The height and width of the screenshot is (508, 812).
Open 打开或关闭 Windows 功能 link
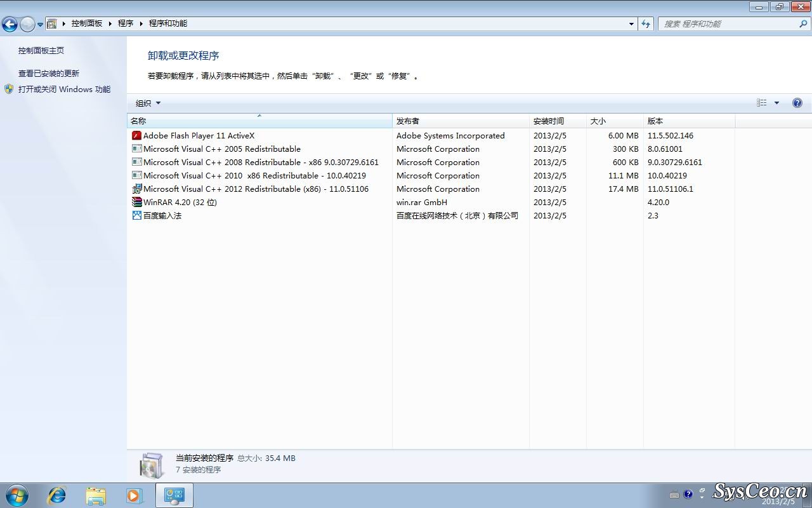pyautogui.click(x=64, y=89)
